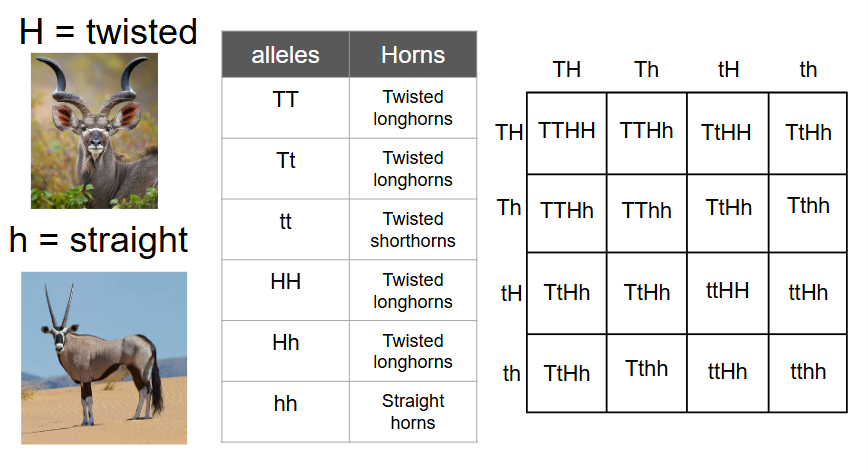This screenshot has height=472, width=868.
Task: Click the 'Th' row label gamete
Action: click(509, 208)
